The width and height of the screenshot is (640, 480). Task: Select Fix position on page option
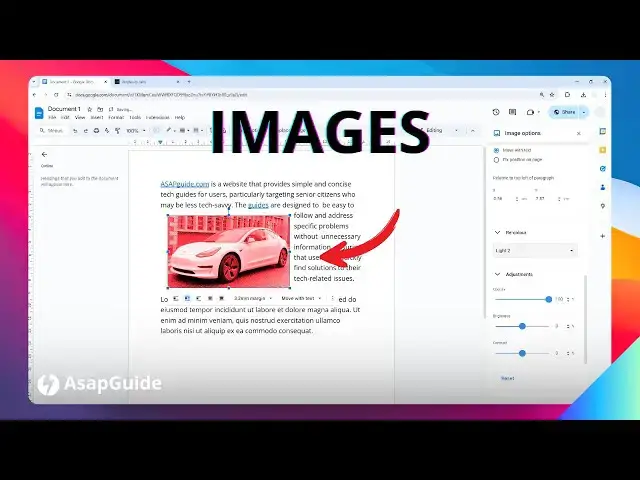click(x=497, y=159)
